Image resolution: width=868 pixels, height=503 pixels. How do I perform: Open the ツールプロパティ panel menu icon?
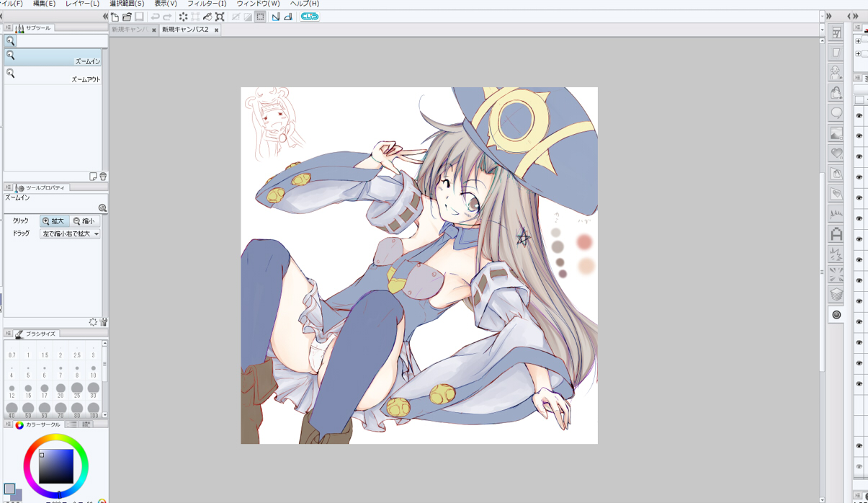point(8,187)
